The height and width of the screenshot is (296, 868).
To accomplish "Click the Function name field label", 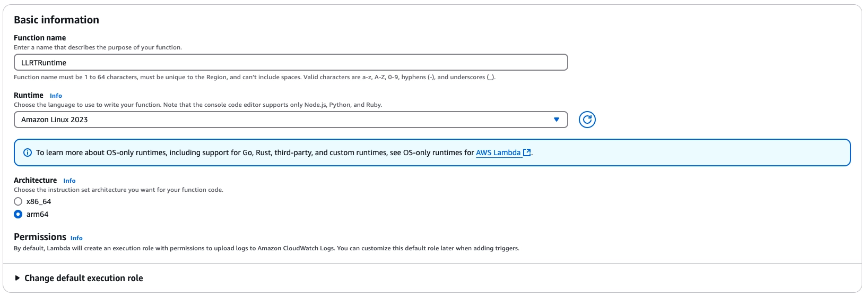I will click(40, 38).
